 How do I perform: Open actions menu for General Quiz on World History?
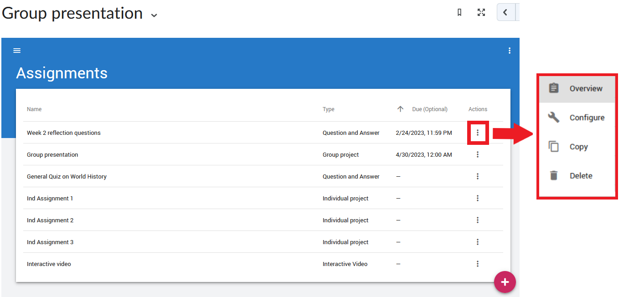(478, 176)
